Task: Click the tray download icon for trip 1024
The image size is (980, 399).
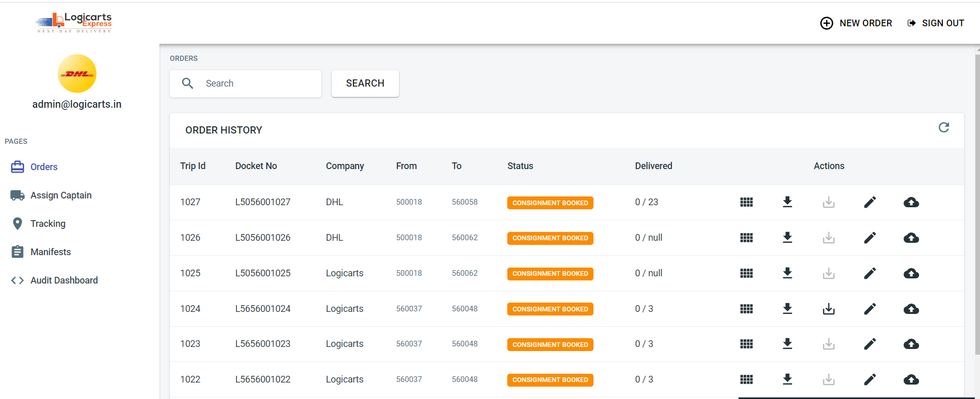Action: click(x=828, y=309)
